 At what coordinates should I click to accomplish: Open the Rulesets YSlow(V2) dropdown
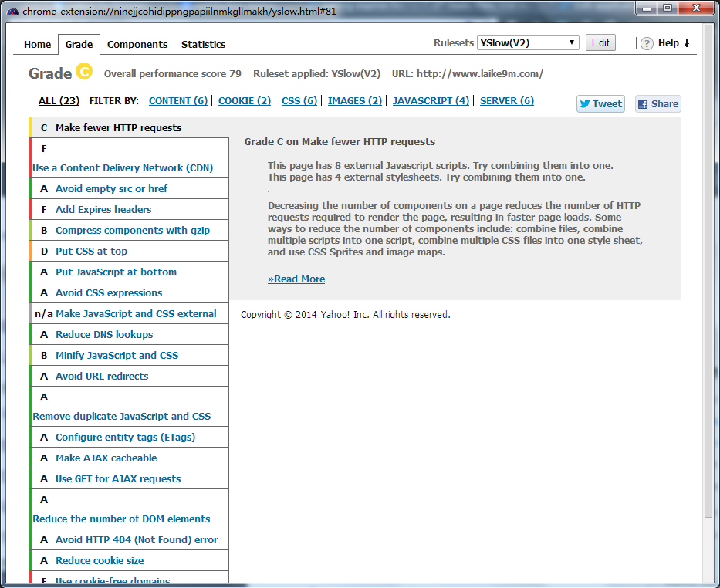tap(528, 42)
